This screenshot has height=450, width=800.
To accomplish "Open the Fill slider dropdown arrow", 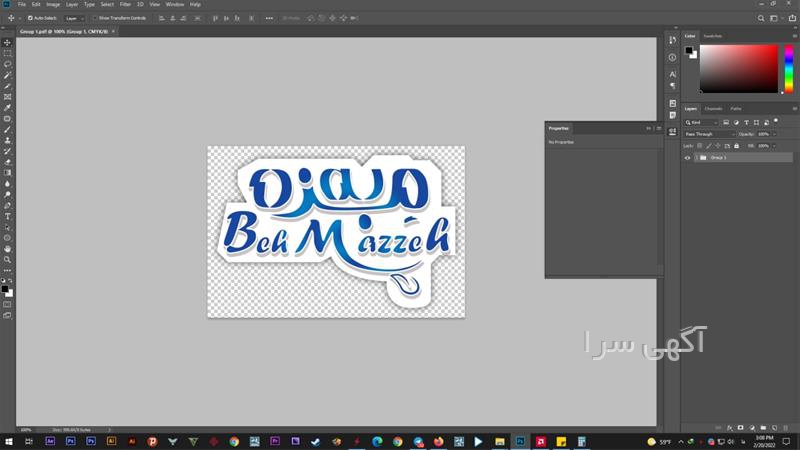I will click(x=774, y=146).
